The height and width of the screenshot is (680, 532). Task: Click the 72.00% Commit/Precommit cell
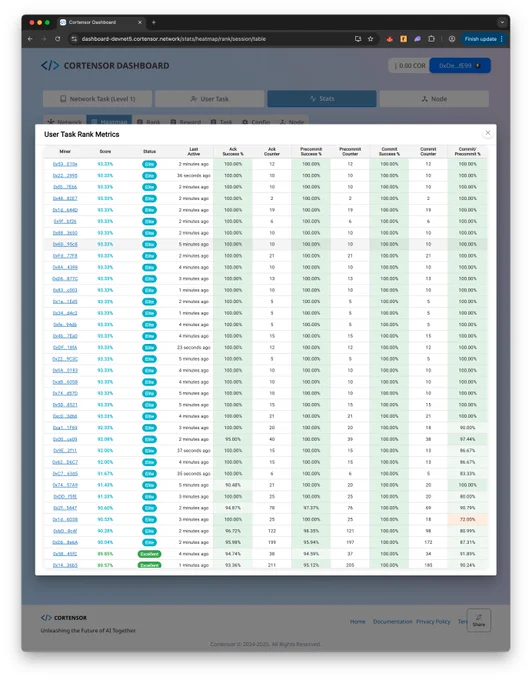click(467, 519)
